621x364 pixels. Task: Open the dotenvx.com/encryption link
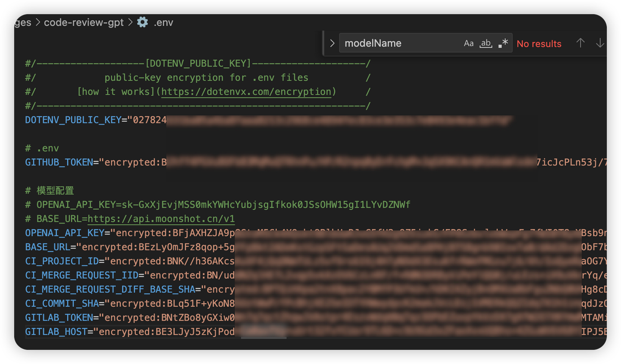[x=246, y=92]
